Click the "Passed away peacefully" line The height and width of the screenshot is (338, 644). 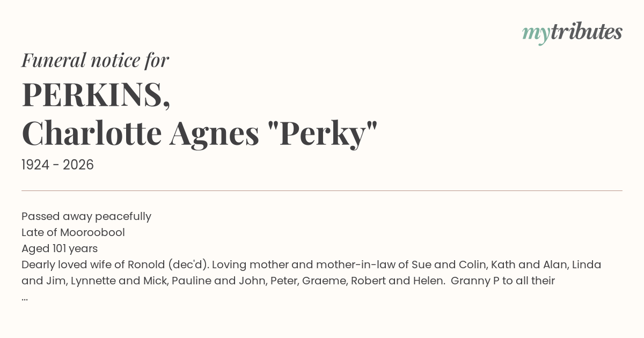86,216
